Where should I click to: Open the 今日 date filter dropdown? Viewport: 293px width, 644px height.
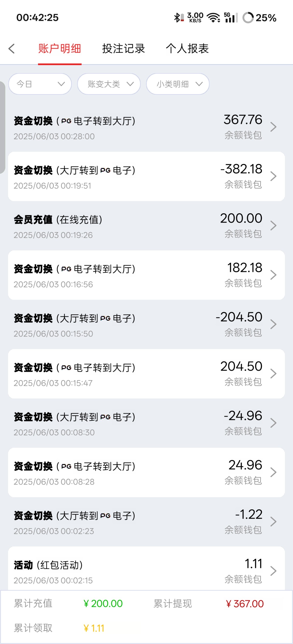[x=40, y=84]
